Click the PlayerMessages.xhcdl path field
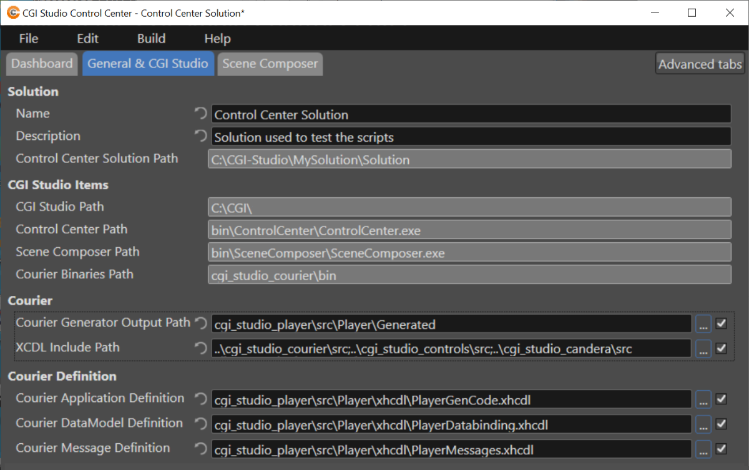This screenshot has width=749, height=470. pyautogui.click(x=451, y=449)
